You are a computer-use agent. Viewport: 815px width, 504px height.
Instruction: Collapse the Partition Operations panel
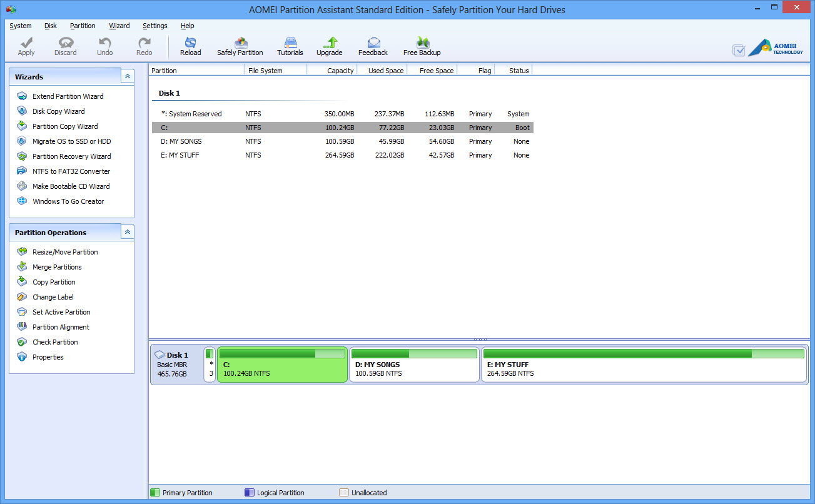tap(128, 232)
